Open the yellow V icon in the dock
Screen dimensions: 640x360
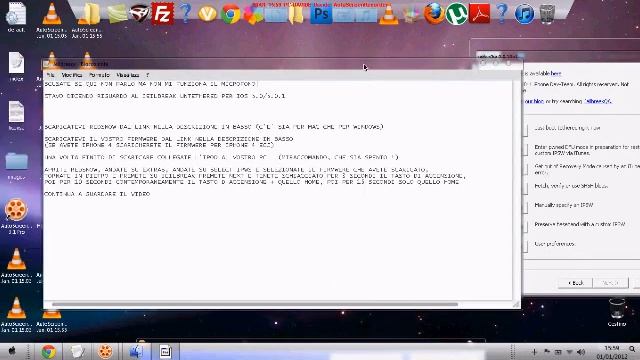coord(207,14)
